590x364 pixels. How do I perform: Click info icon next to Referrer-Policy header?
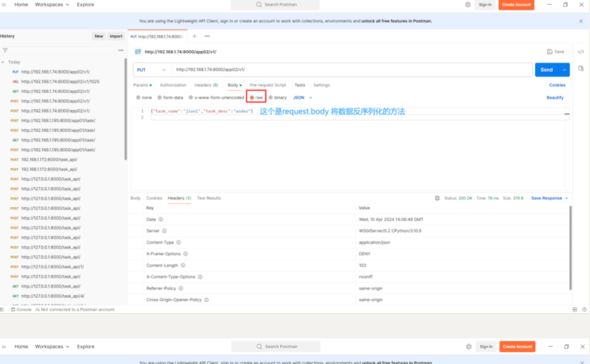[181, 288]
